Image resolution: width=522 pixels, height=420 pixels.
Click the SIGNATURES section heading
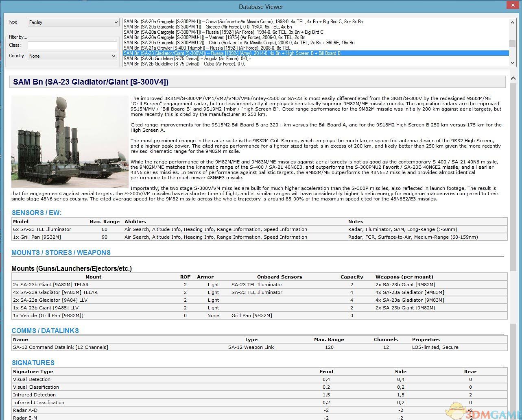[x=33, y=363]
